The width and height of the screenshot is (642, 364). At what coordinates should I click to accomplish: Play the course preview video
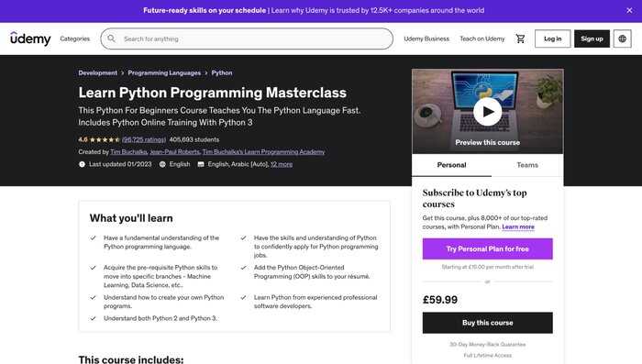point(487,112)
